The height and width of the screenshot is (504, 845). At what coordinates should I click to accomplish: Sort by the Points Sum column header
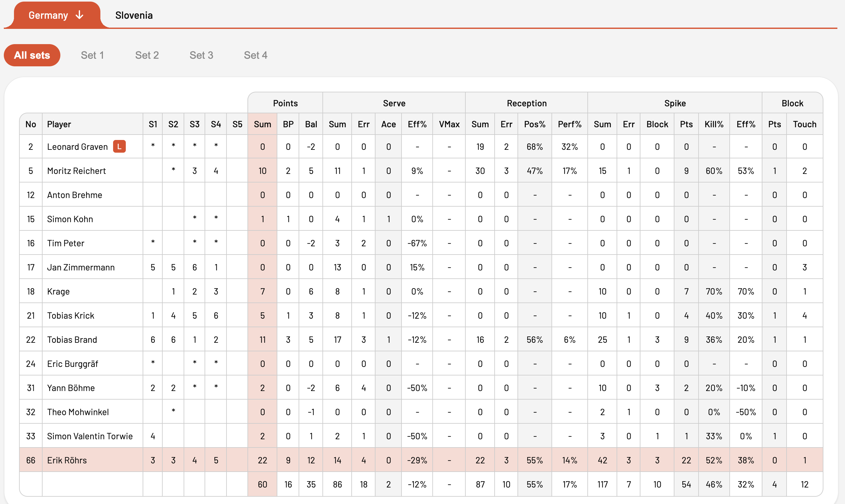click(262, 124)
